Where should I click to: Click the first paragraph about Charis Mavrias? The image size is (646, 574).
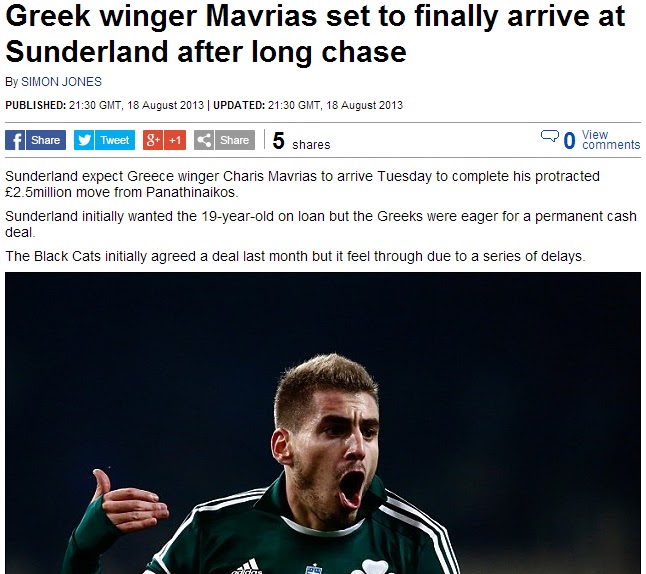302,184
